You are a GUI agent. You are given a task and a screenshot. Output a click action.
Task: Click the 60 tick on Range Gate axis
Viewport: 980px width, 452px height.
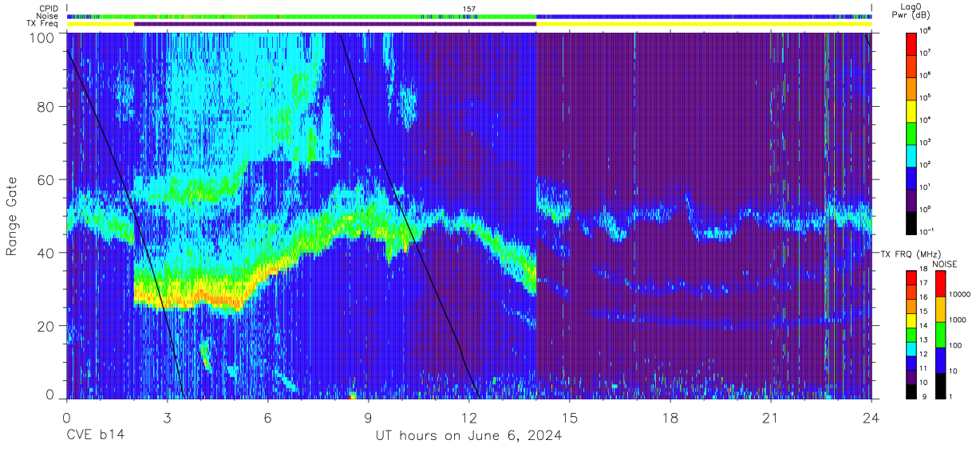coord(45,179)
